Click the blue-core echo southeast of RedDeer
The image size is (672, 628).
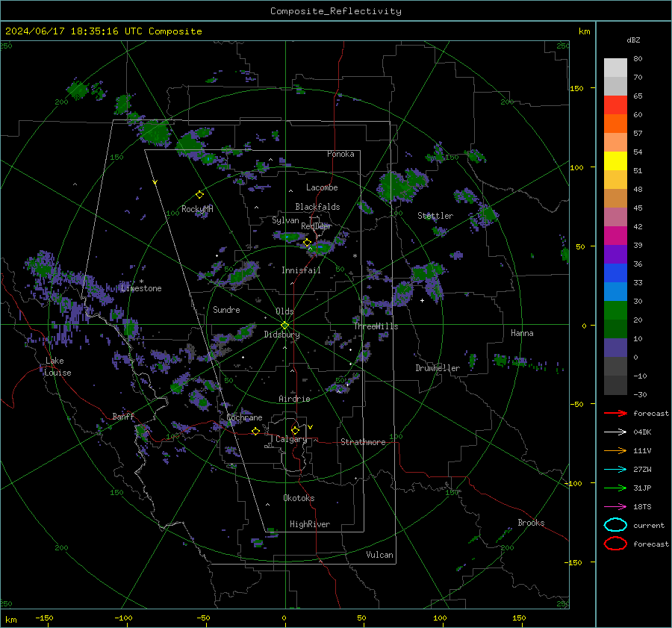pyautogui.click(x=320, y=247)
